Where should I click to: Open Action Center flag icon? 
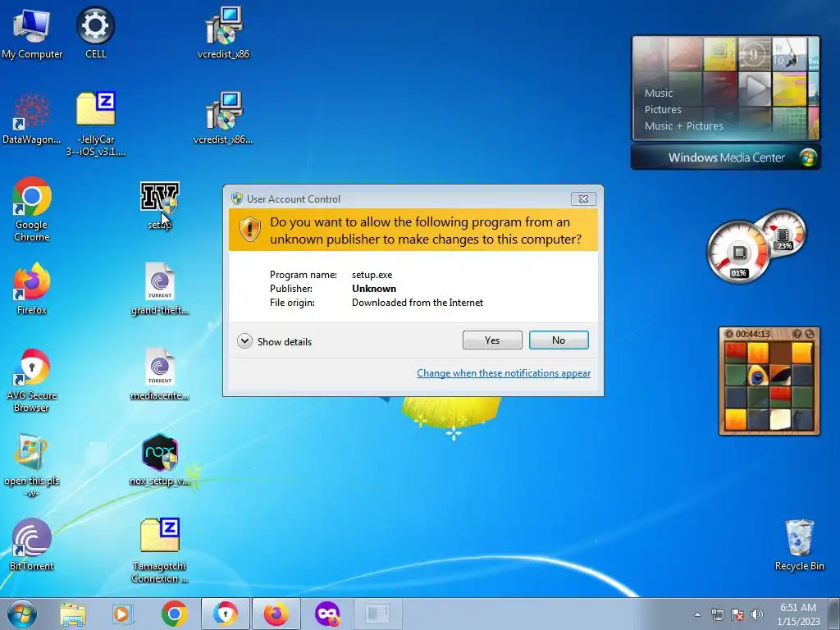pos(737,614)
